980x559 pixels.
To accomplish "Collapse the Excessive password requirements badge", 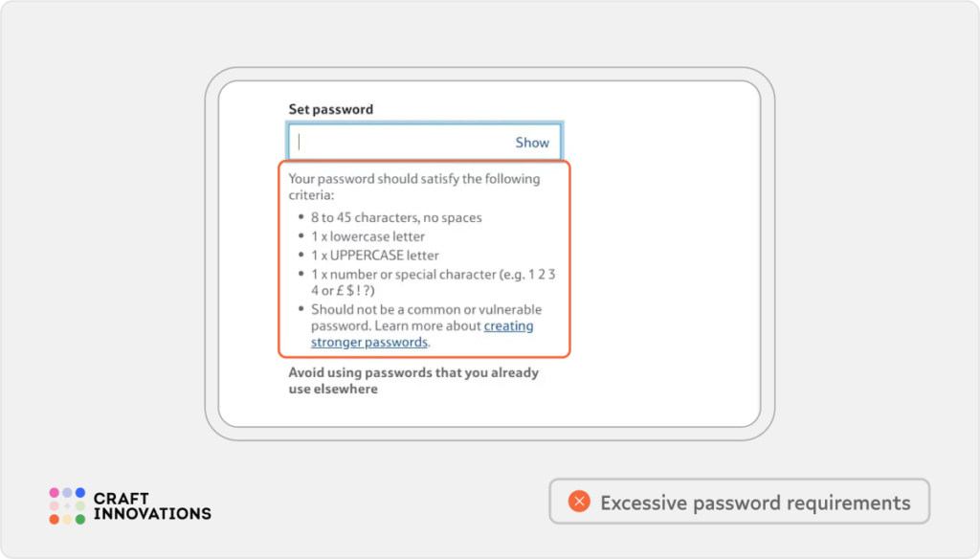I will 740,501.
